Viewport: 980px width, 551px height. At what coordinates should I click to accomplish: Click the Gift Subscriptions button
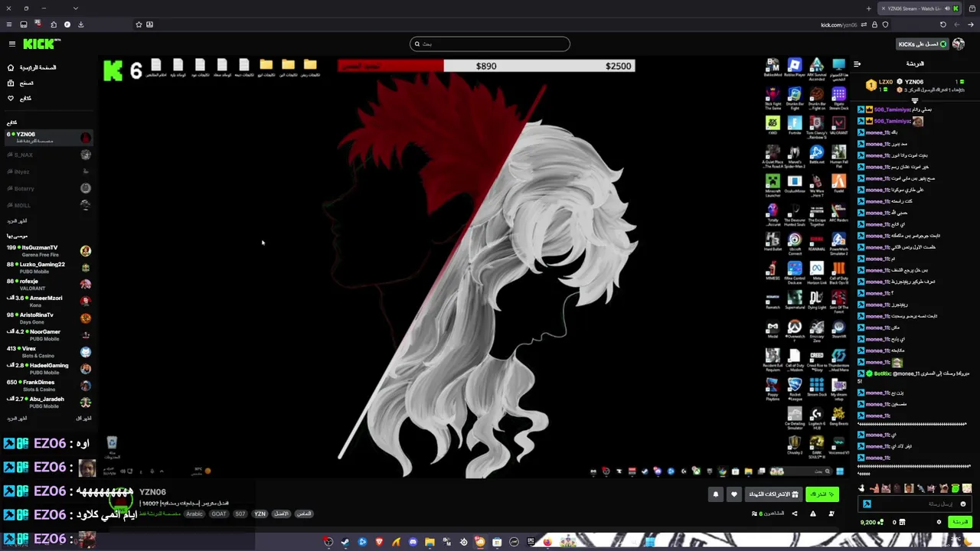click(x=773, y=494)
